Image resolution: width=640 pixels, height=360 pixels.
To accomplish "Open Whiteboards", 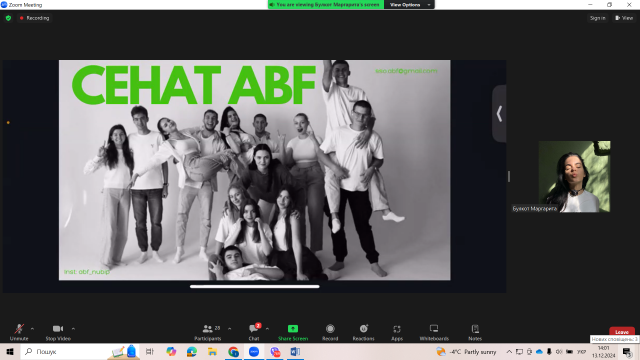I will point(434,332).
